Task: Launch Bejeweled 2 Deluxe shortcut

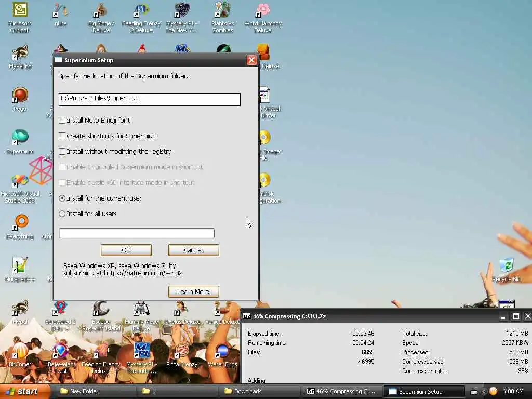Action: click(60, 315)
